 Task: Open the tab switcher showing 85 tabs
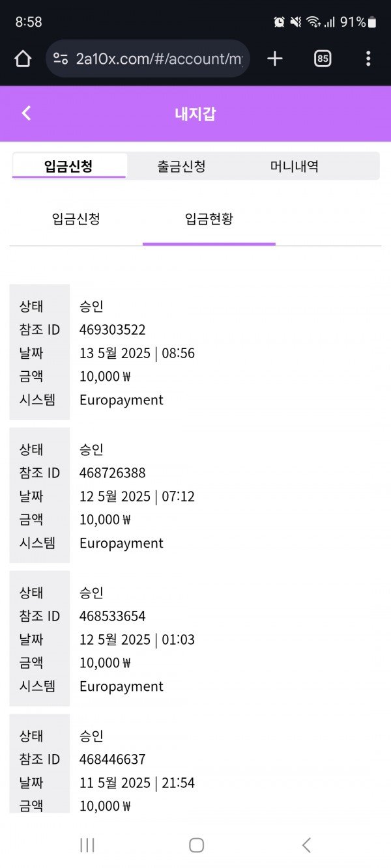tap(323, 59)
